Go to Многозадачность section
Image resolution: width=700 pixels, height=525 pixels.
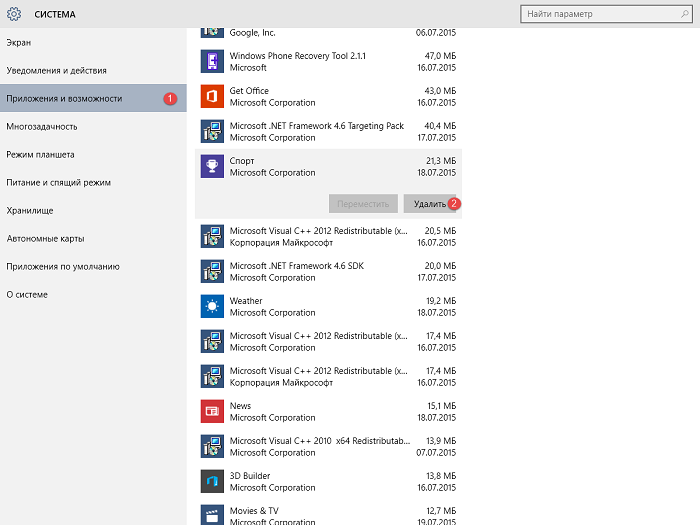93,126
